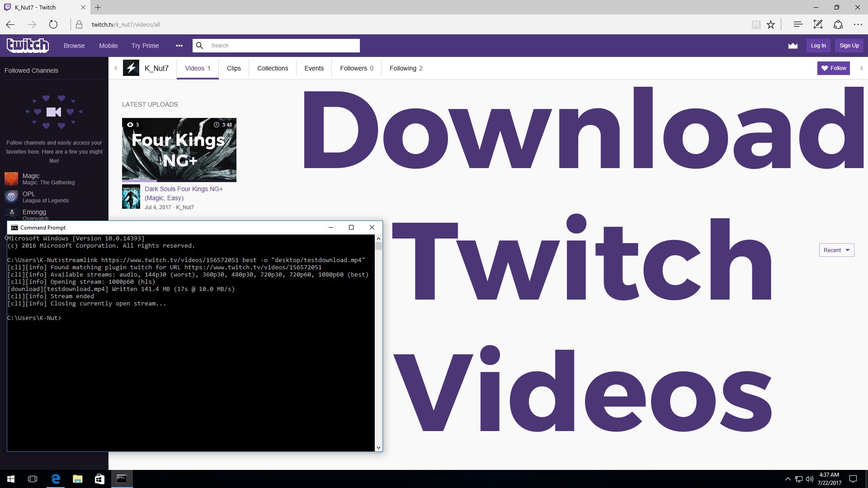Open Dark Souls Four Kings NG+ video link
The image size is (868, 488).
click(x=184, y=193)
